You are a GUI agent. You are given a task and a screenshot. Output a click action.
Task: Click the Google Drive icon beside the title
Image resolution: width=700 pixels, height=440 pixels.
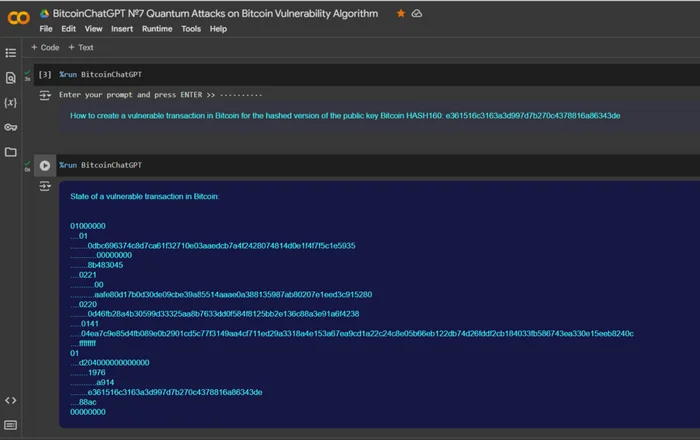pos(44,13)
